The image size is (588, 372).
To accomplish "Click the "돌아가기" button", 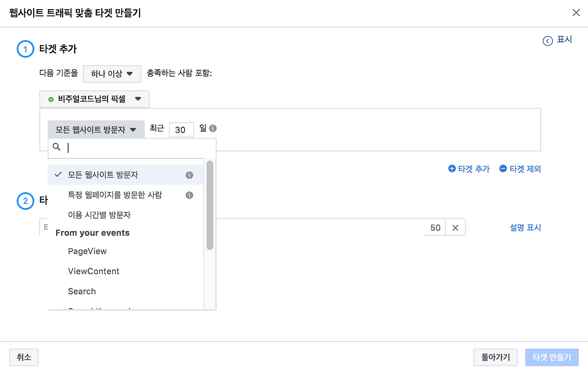I will (x=495, y=357).
